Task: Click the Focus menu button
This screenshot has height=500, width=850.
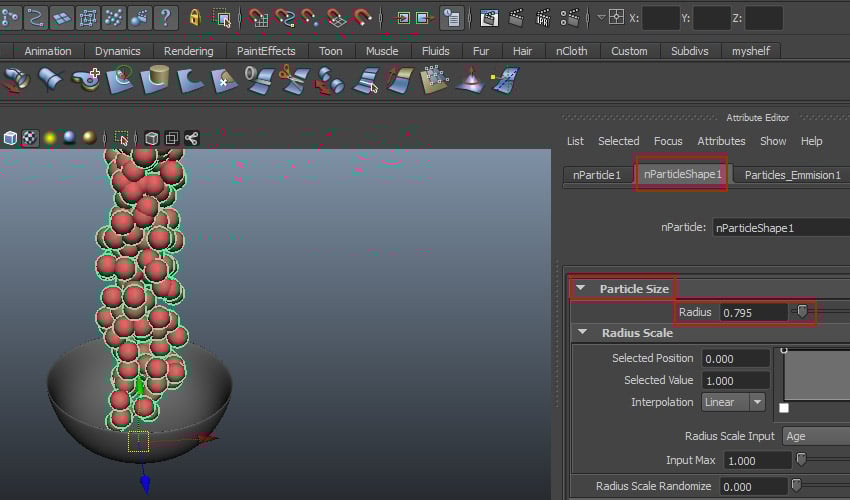Action: (x=668, y=141)
